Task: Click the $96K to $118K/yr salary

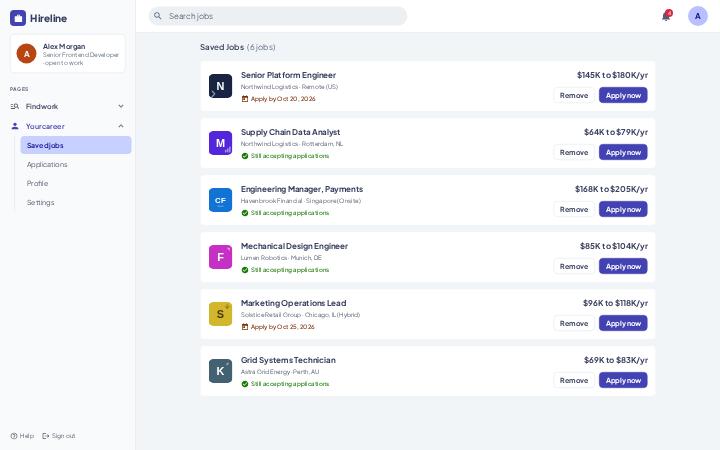Action: coord(615,303)
